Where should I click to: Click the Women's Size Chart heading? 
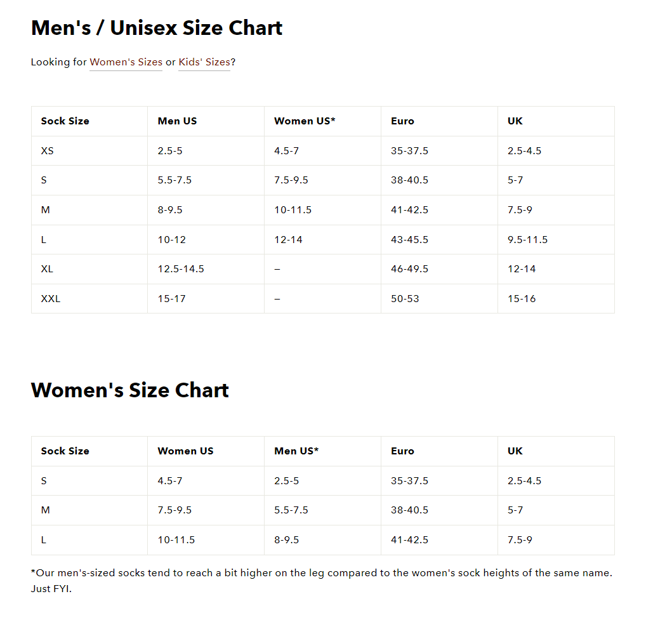tap(129, 390)
